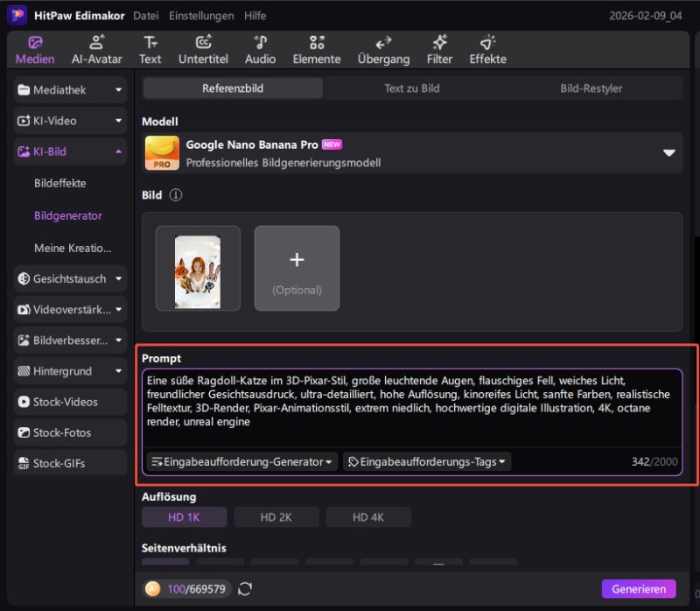Image resolution: width=700 pixels, height=611 pixels.
Task: Open the Eingabeaufforderung-Generator dropdown
Action: click(242, 461)
